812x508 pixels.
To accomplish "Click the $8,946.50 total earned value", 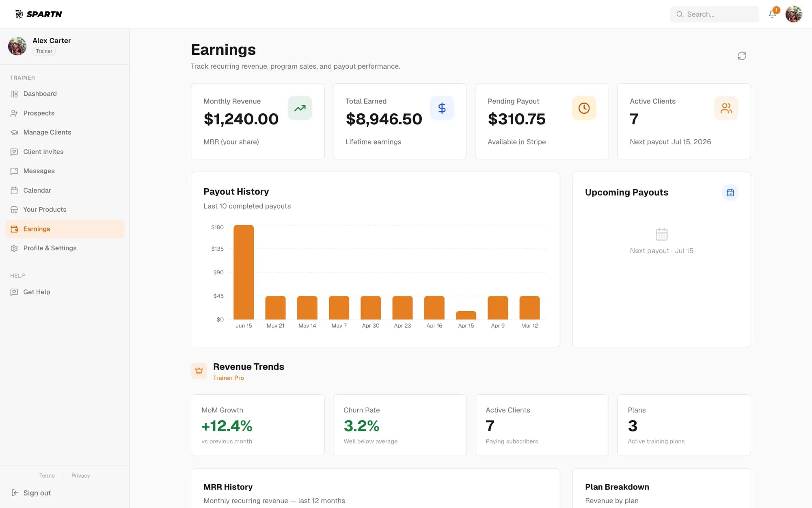I will (x=384, y=119).
